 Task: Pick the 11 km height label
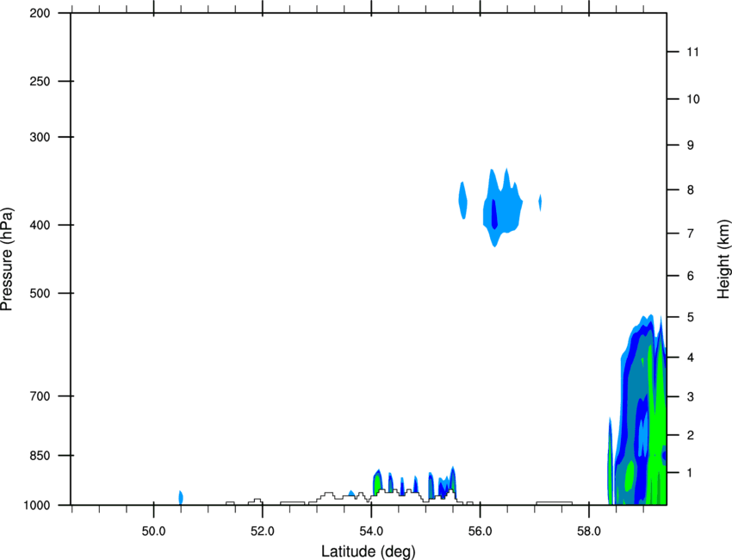pos(692,52)
